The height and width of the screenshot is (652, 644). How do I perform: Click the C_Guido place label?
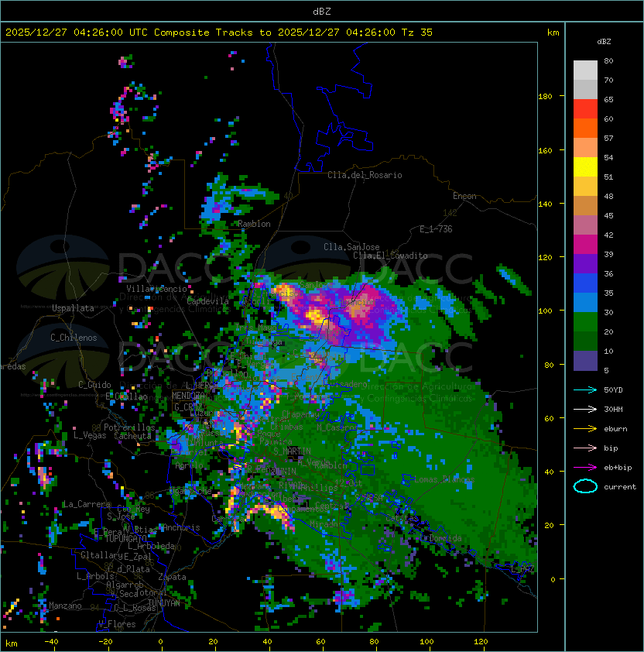94,385
